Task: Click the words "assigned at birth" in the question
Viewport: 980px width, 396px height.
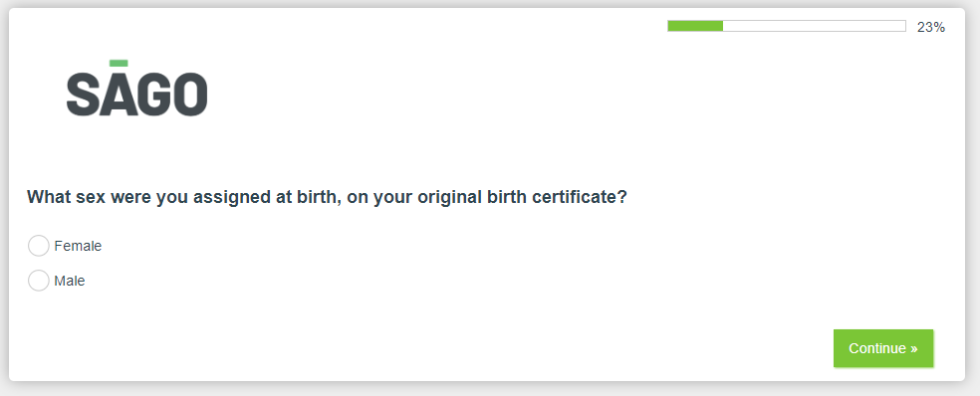Action: coord(266,197)
